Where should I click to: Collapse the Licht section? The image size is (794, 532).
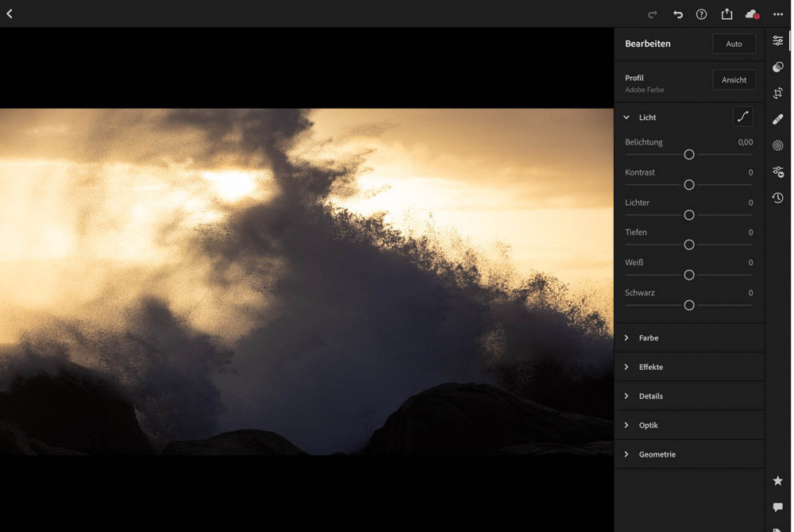pos(626,118)
